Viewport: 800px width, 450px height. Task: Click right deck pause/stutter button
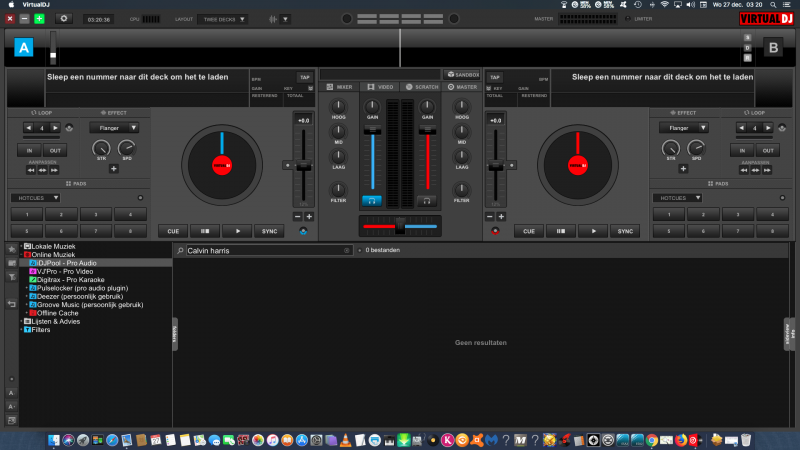pyautogui.click(x=561, y=231)
